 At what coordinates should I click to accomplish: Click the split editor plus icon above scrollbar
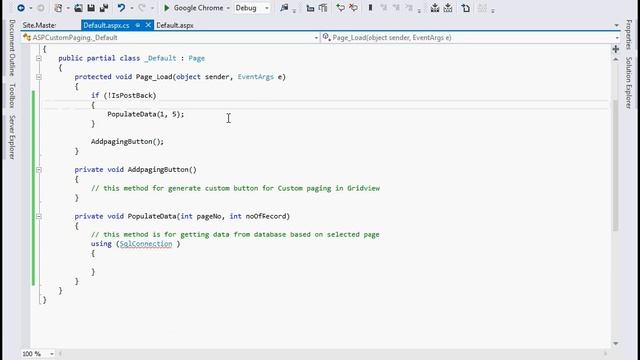click(x=616, y=49)
